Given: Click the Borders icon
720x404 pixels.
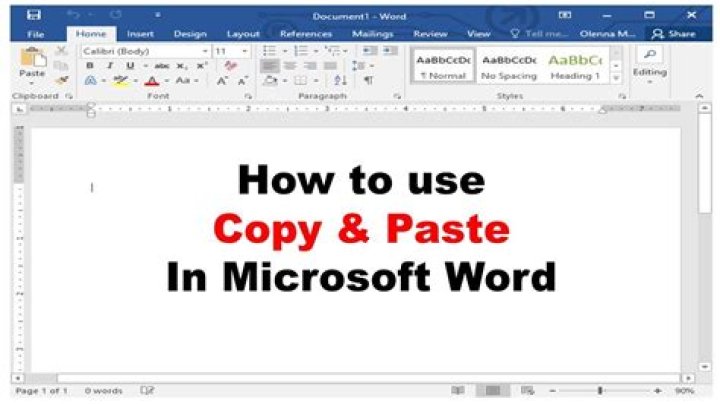Looking at the screenshot, I should (x=301, y=81).
